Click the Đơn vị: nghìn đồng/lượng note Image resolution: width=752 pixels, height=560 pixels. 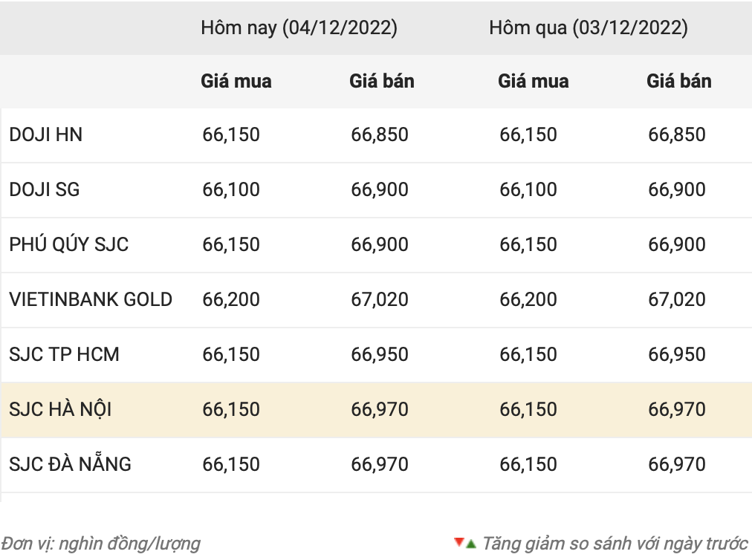(100, 544)
